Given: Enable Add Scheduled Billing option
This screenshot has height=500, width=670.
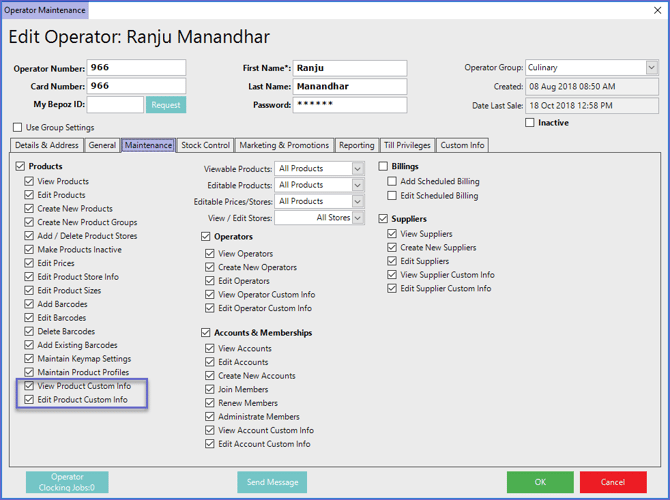Looking at the screenshot, I should point(393,182).
